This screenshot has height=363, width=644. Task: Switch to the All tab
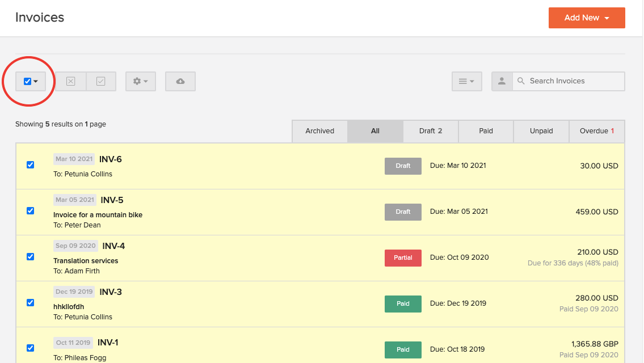click(x=376, y=131)
